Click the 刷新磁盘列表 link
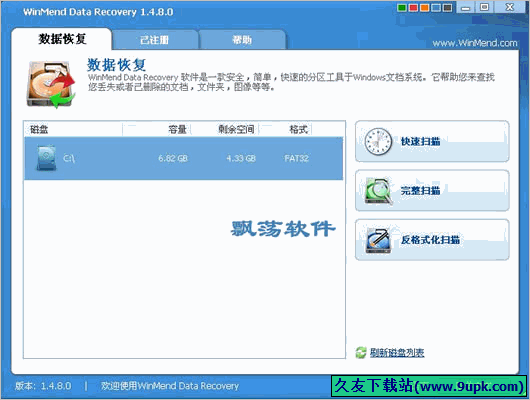The width and height of the screenshot is (530, 400). 397,353
